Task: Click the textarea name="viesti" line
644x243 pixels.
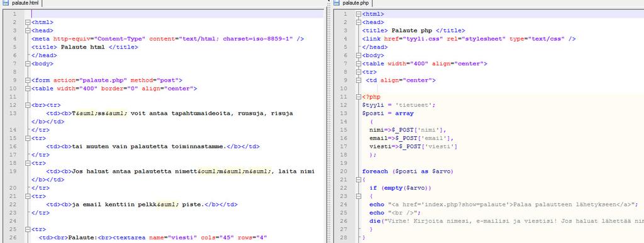Action: tap(153, 238)
